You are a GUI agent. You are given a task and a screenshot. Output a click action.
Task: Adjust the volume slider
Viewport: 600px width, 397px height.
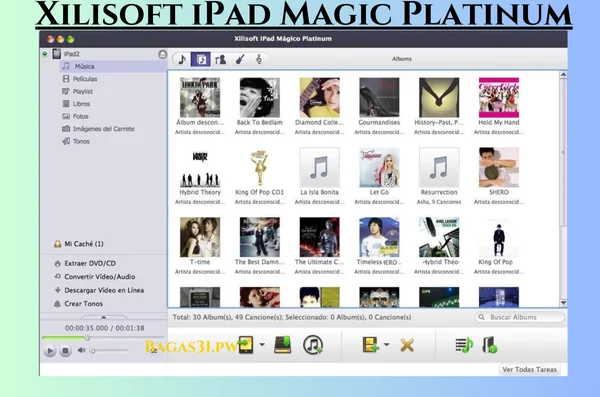(109, 350)
